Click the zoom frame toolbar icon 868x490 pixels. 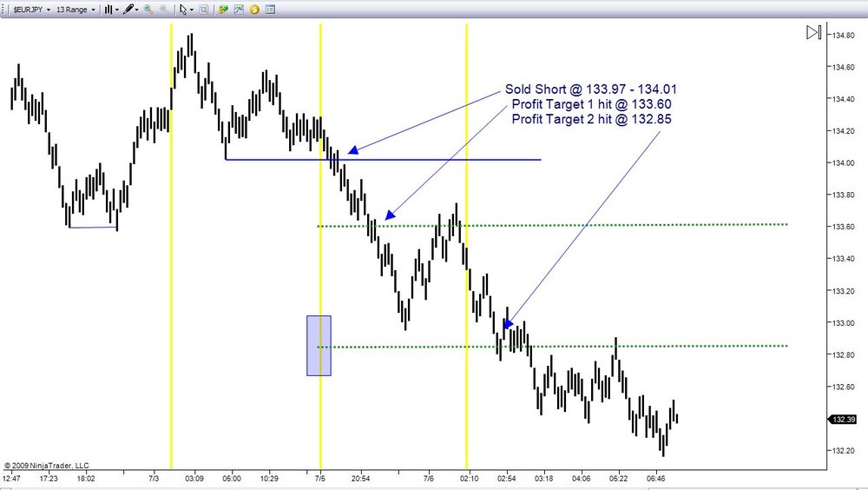(x=204, y=10)
